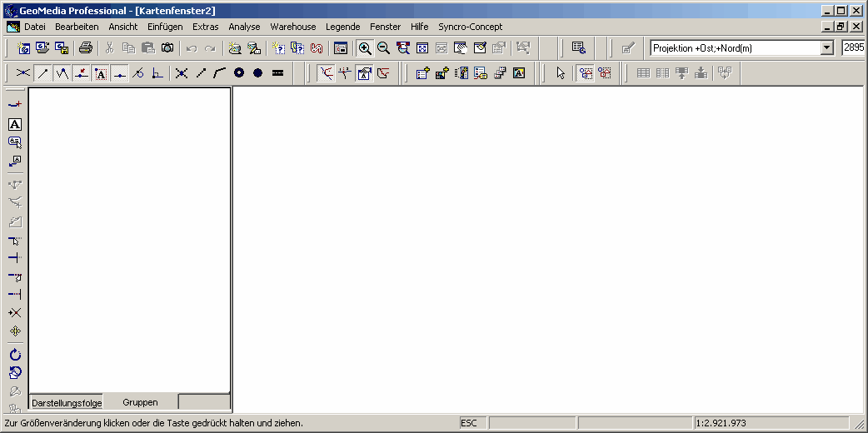Click the Zoom In magnifier tool
Screen dimensions: 868x433
click(x=365, y=48)
